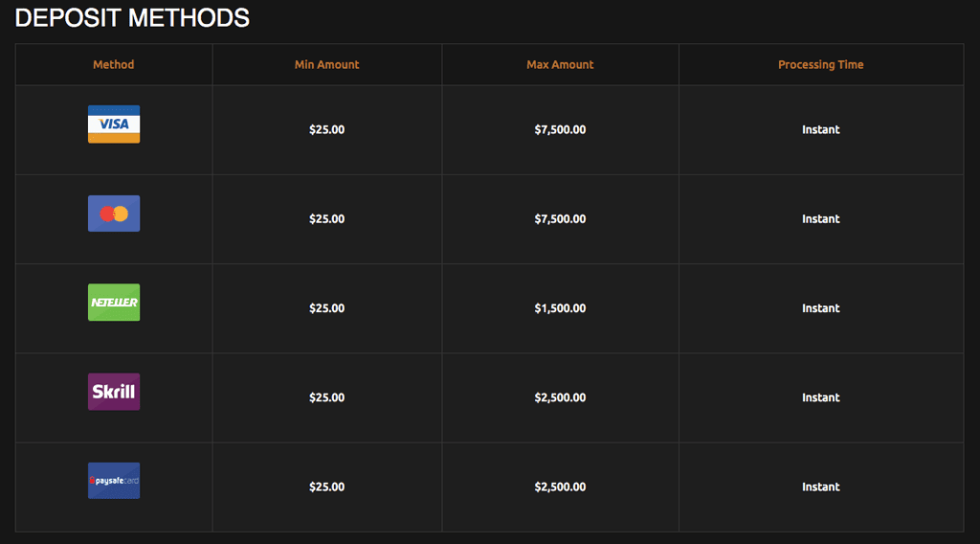This screenshot has width=980, height=544.
Task: Select the $25.00 min amount in Skrill row
Action: [326, 397]
